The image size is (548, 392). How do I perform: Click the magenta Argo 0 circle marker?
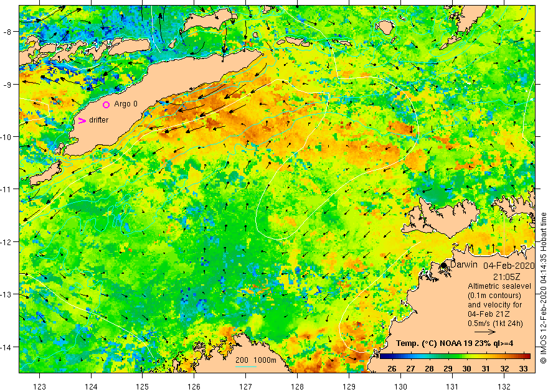[x=106, y=105]
